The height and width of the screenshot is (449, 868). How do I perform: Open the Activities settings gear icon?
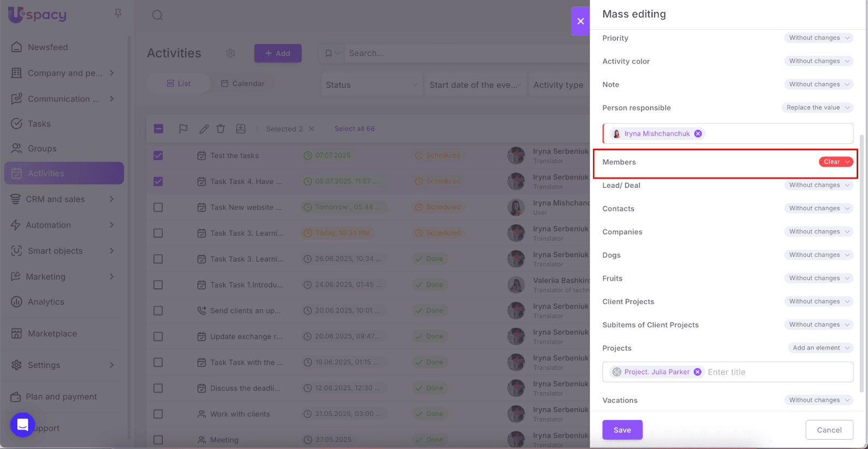pos(231,53)
